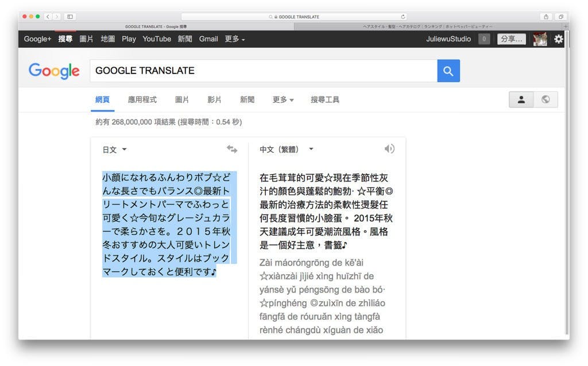Click the blue search magnifier button
Screen dimensions: 588x366
point(448,71)
